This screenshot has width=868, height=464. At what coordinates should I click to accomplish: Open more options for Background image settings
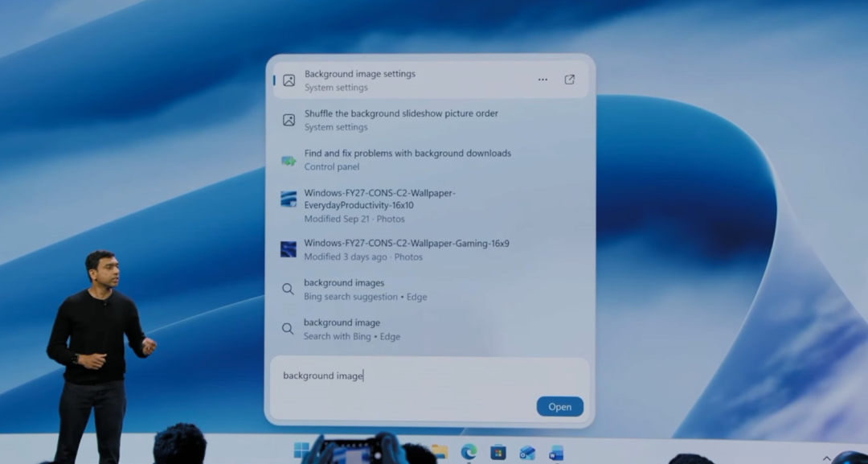[x=542, y=80]
